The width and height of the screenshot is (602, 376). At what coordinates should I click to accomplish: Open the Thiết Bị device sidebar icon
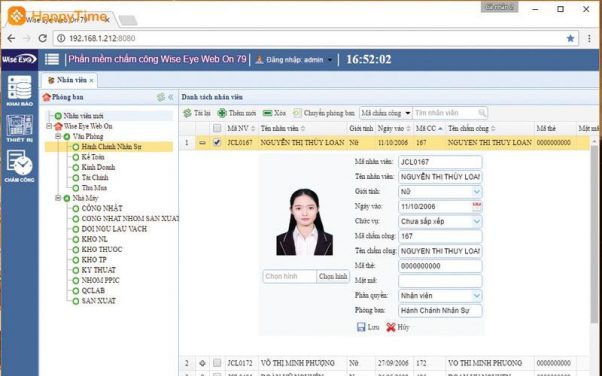19,128
